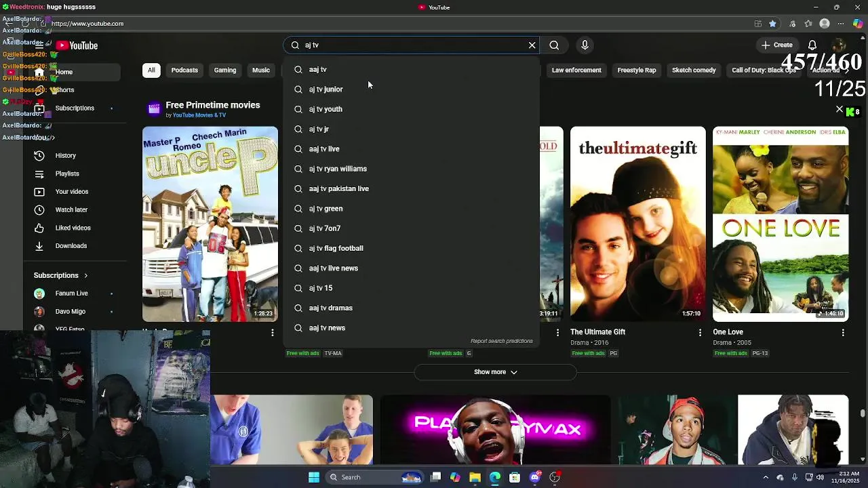Viewport: 868px width, 488px height.
Task: Open more options for Uncle P
Action: [x=273, y=333]
